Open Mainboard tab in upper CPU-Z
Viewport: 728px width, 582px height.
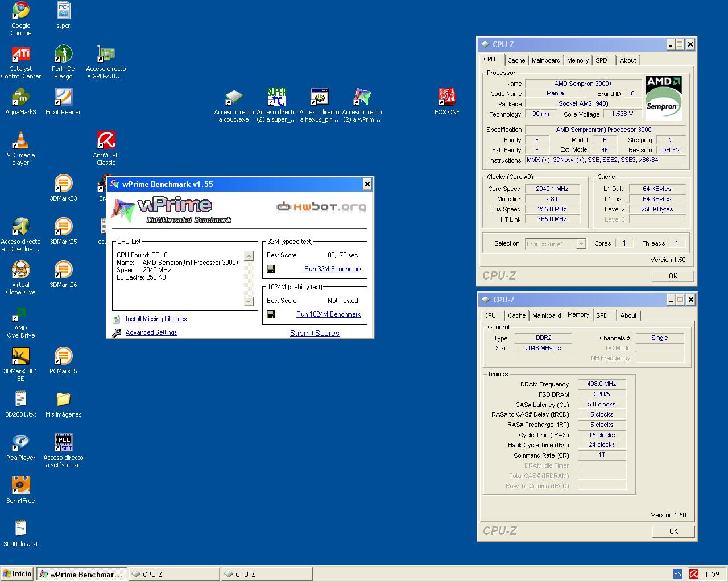(x=546, y=60)
